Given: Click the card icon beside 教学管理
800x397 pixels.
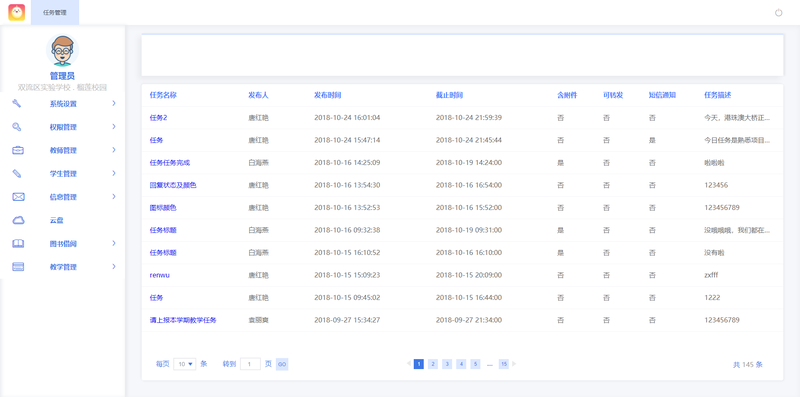Looking at the screenshot, I should click(18, 267).
